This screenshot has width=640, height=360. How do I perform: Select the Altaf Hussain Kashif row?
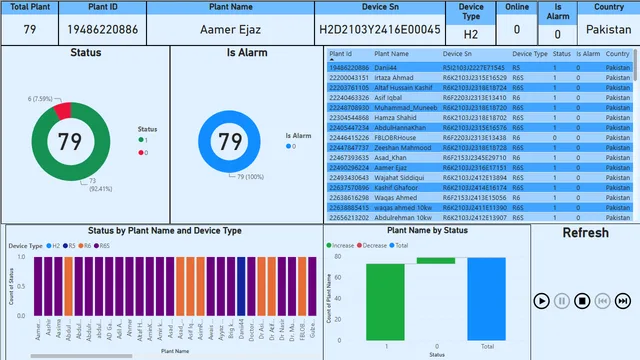480,88
